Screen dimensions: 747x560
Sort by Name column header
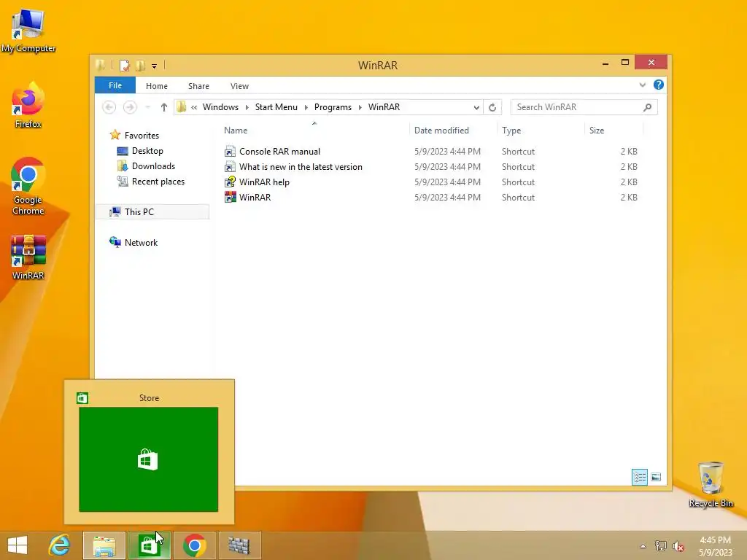click(x=314, y=131)
